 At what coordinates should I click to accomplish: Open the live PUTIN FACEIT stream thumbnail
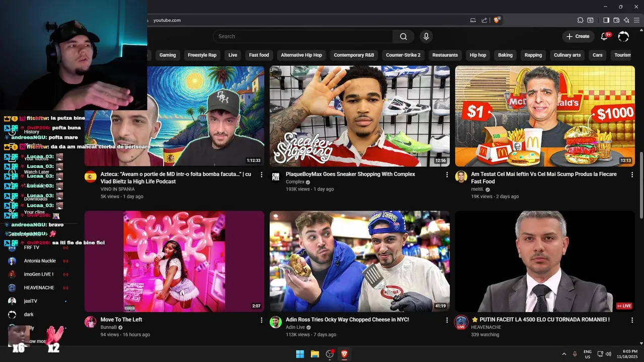tap(545, 261)
